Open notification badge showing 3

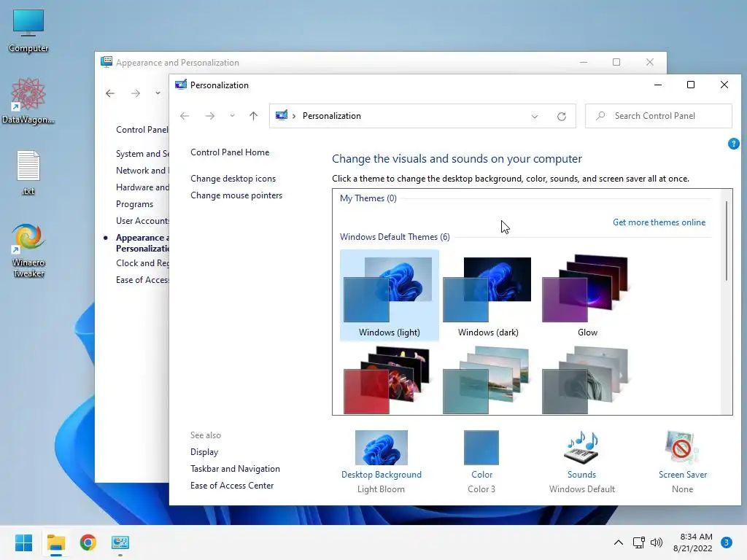pos(727,542)
